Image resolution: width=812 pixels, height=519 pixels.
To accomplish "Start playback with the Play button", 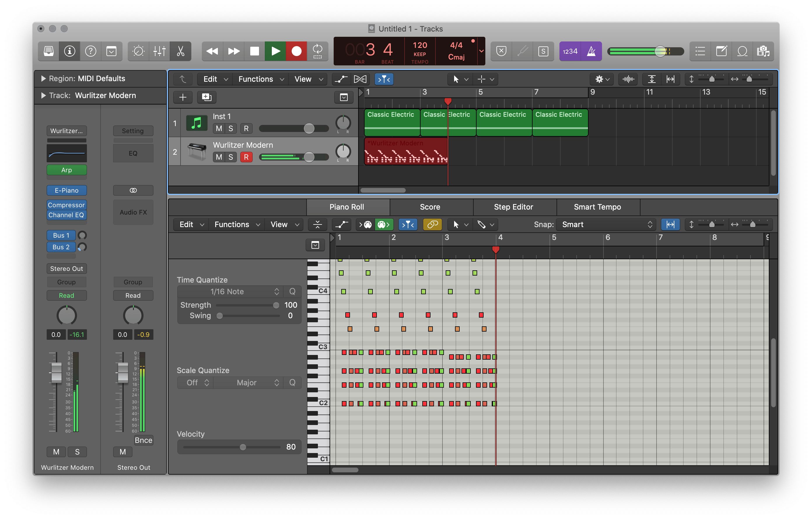I will [x=275, y=51].
